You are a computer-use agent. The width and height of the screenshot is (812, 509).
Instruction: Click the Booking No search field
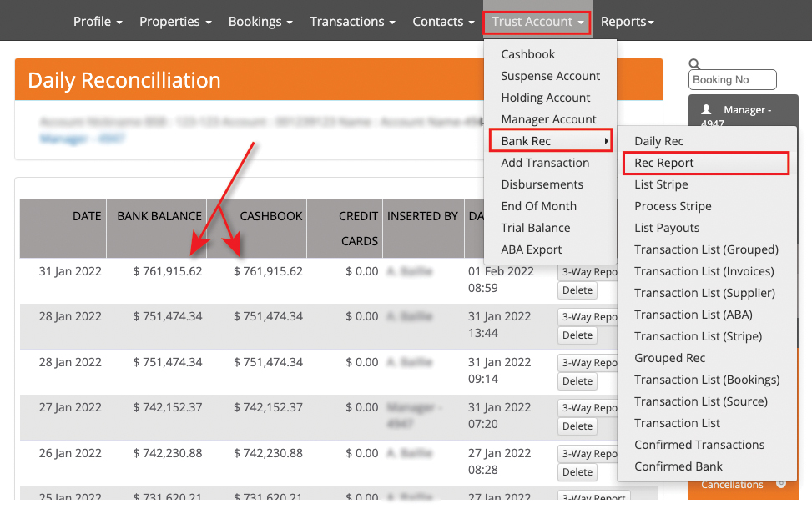click(x=732, y=80)
